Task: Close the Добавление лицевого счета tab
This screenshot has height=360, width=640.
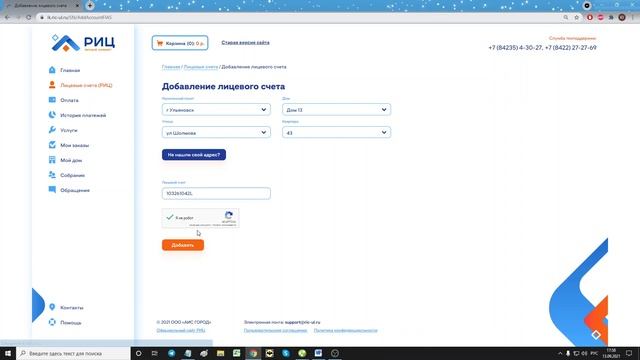Action: tap(77, 6)
